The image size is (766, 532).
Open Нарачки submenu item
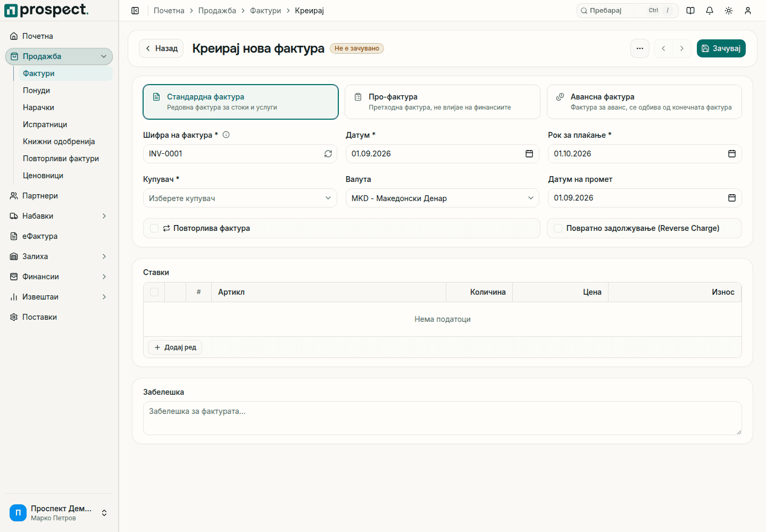(x=65, y=107)
